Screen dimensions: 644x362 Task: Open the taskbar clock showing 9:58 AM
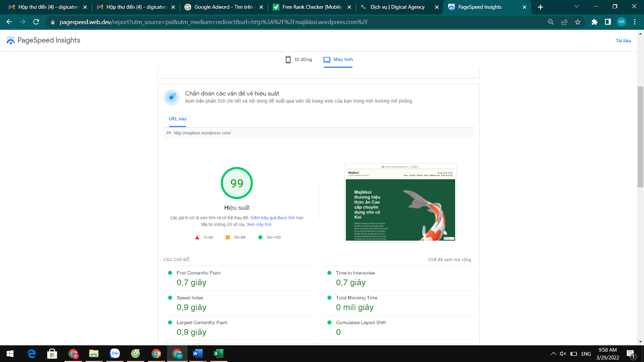tap(607, 354)
